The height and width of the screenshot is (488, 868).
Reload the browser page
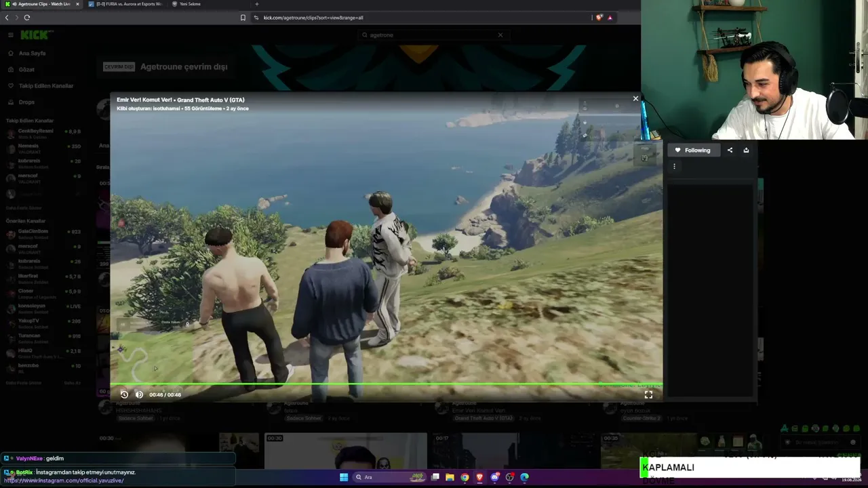coord(27,18)
